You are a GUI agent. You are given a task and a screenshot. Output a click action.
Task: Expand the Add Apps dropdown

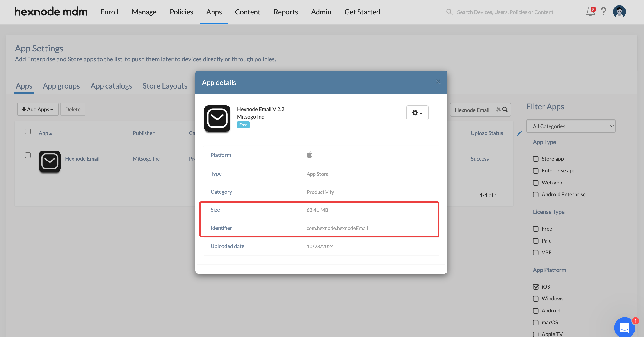pos(38,109)
